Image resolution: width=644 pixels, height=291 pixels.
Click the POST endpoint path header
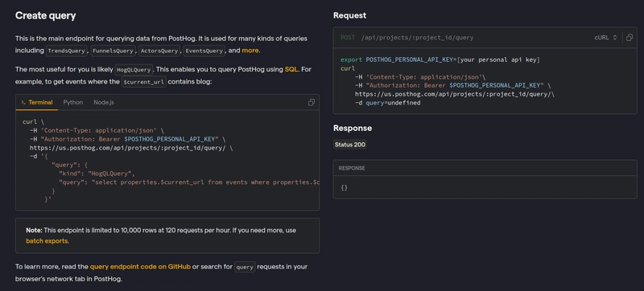(x=407, y=38)
